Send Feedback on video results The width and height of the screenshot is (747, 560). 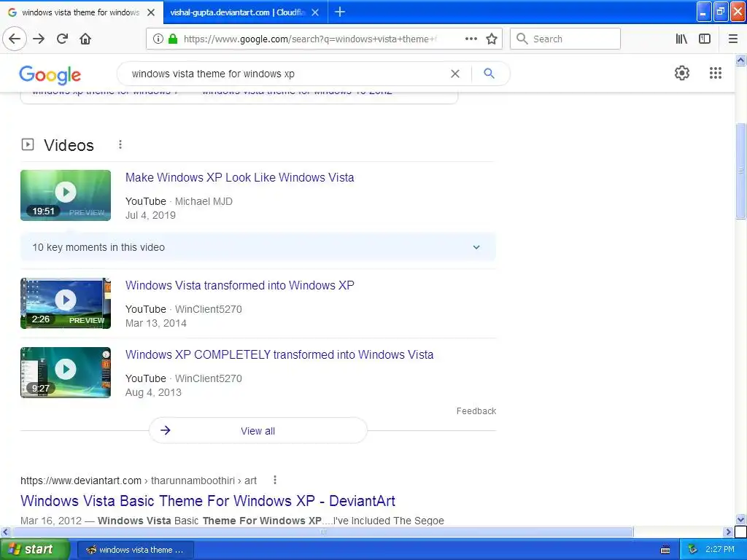pos(476,411)
